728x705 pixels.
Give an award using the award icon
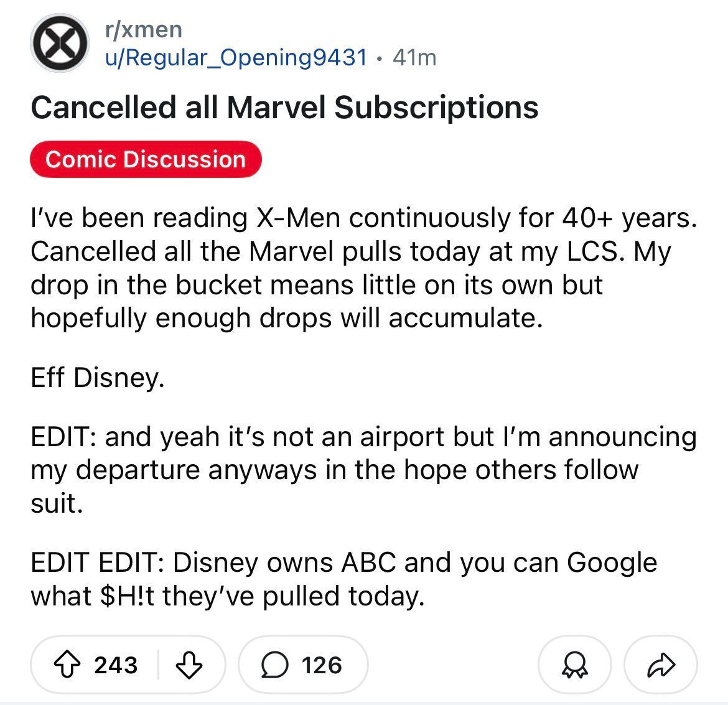pyautogui.click(x=574, y=665)
